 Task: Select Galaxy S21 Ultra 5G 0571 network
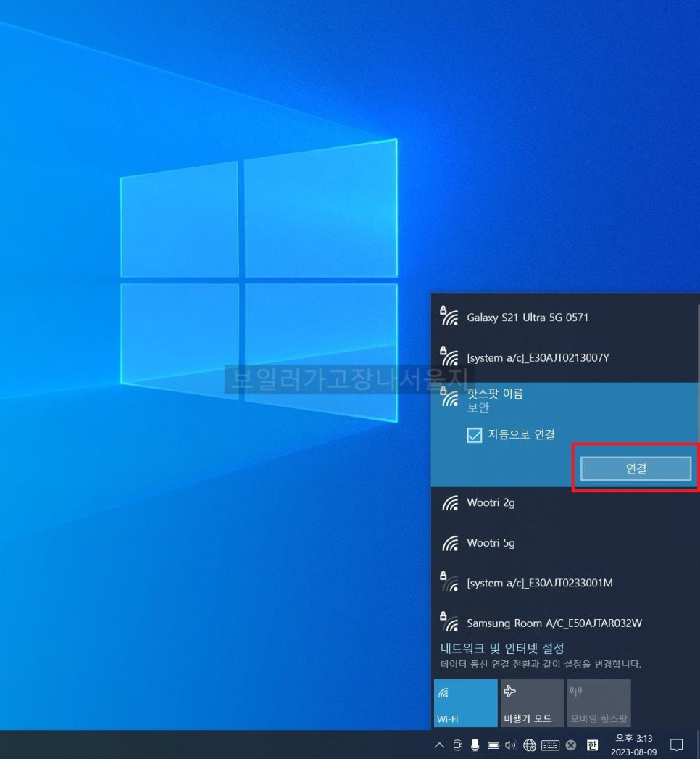(564, 318)
